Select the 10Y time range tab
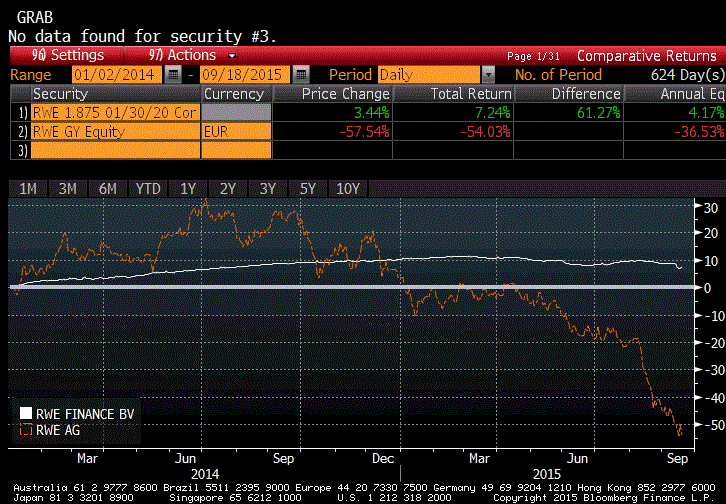 (348, 189)
